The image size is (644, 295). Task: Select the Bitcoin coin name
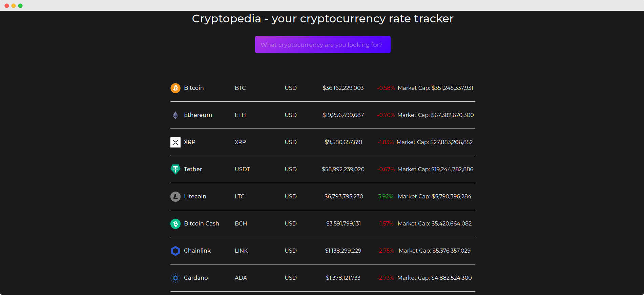click(x=194, y=88)
